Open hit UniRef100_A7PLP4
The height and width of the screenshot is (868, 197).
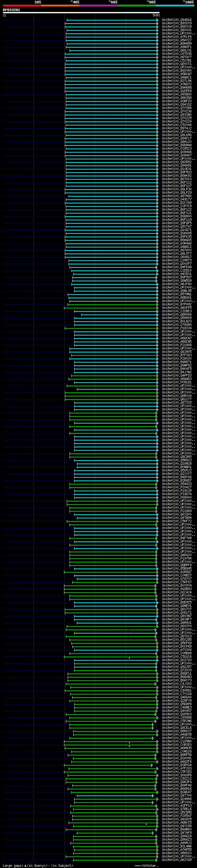point(177,37)
